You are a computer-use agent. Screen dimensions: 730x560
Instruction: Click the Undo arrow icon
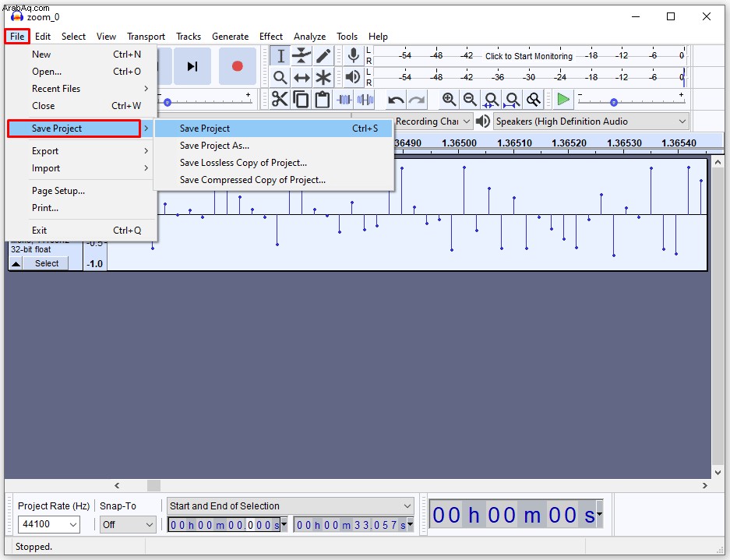[x=396, y=99]
